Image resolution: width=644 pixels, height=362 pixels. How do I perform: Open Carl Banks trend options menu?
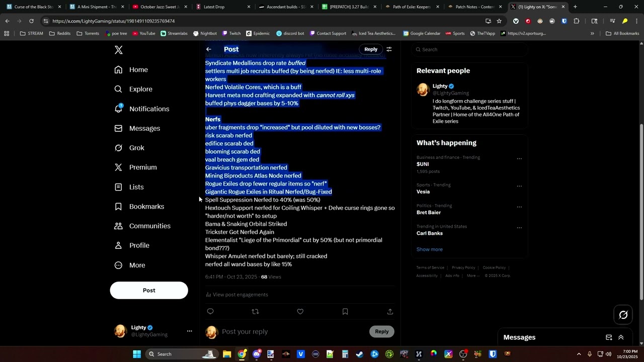tap(519, 228)
